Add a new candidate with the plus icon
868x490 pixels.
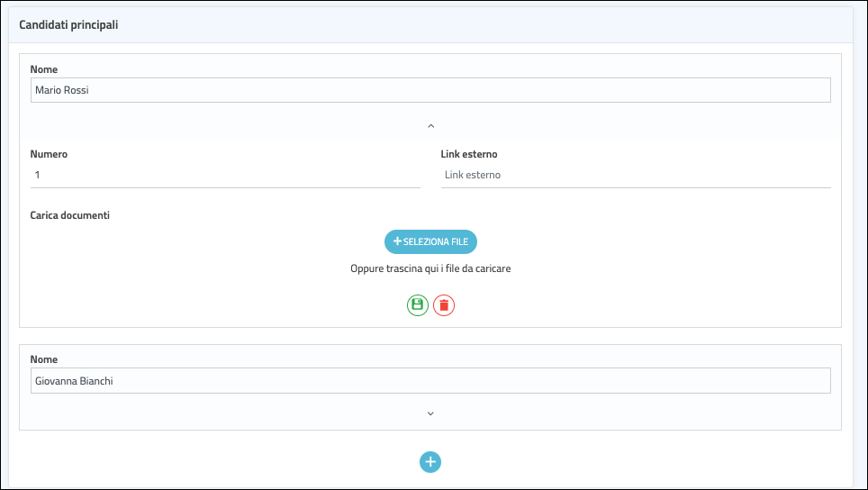430,462
